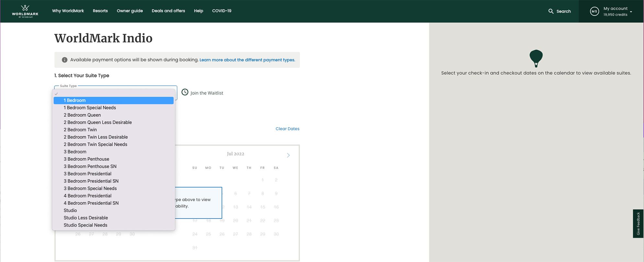This screenshot has height=262, width=644.
Task: Click the Jul 2022 month label
Action: [x=236, y=154]
